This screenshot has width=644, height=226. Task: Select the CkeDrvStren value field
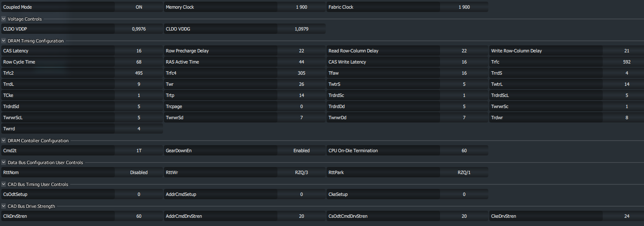[x=627, y=216]
